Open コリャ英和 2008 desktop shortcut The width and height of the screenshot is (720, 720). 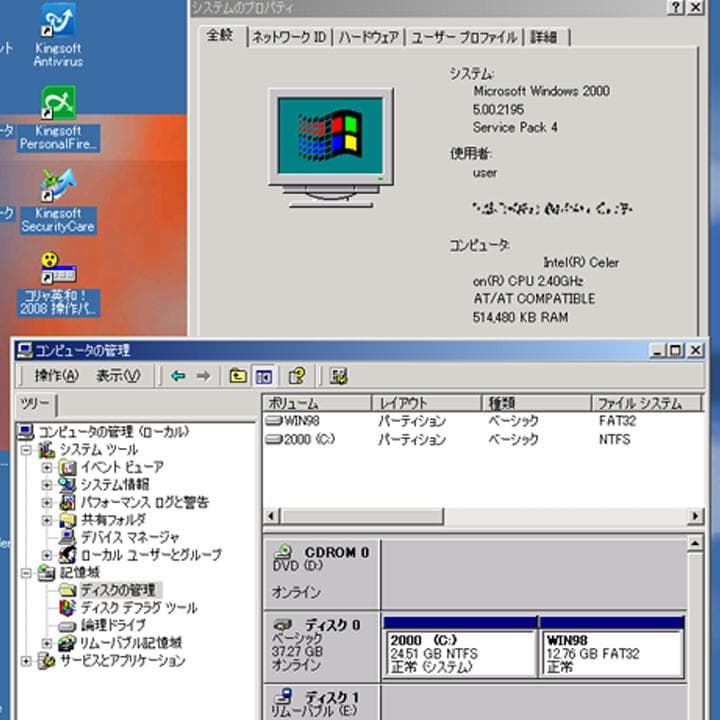tap(58, 284)
